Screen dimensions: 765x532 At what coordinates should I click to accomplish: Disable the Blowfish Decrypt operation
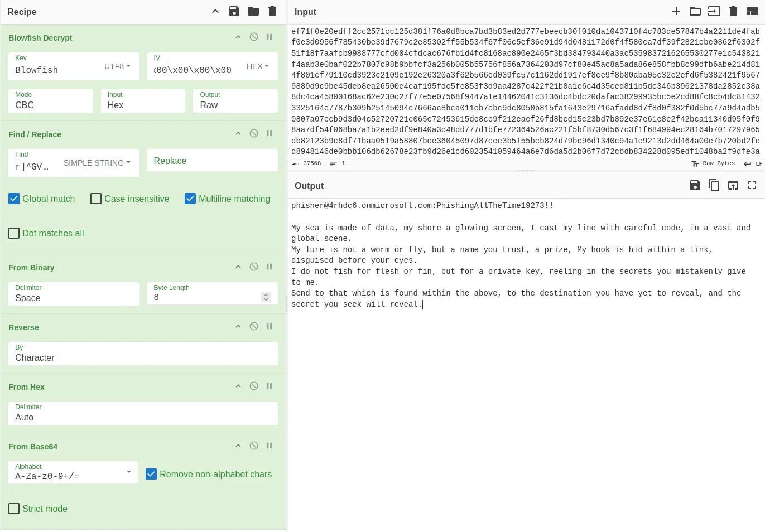click(x=254, y=37)
